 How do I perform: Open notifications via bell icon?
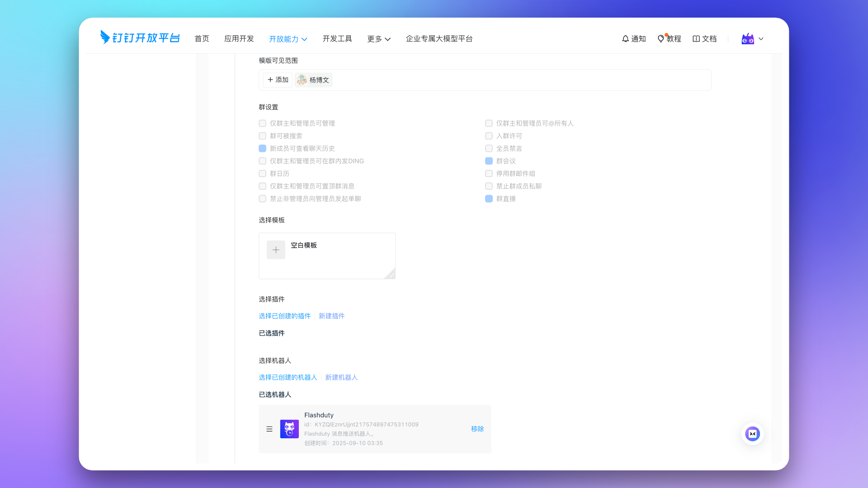625,39
